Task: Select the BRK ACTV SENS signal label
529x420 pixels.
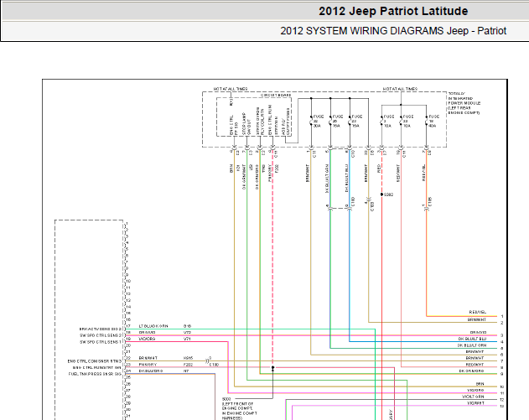Action: click(101, 329)
